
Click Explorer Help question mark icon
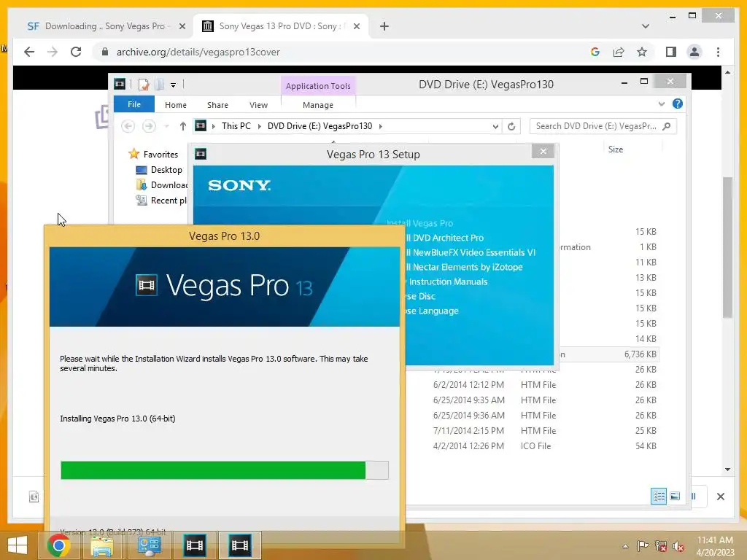pyautogui.click(x=677, y=104)
